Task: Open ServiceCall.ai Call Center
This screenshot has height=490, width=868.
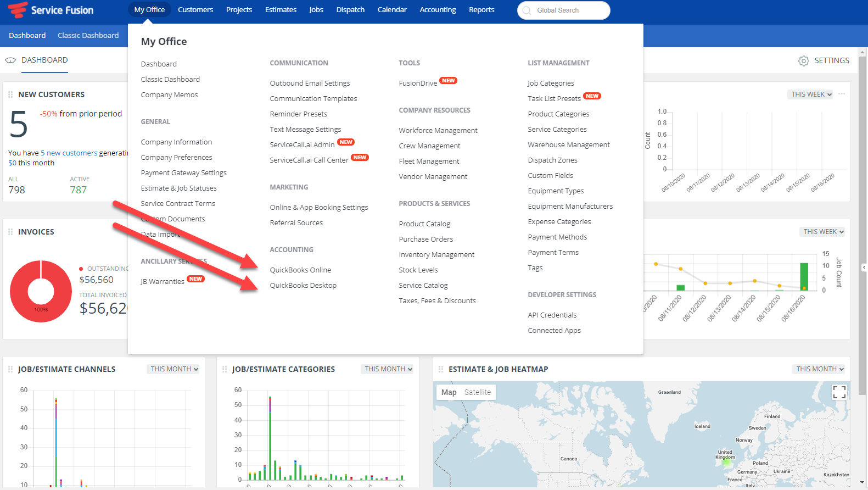Action: (309, 160)
